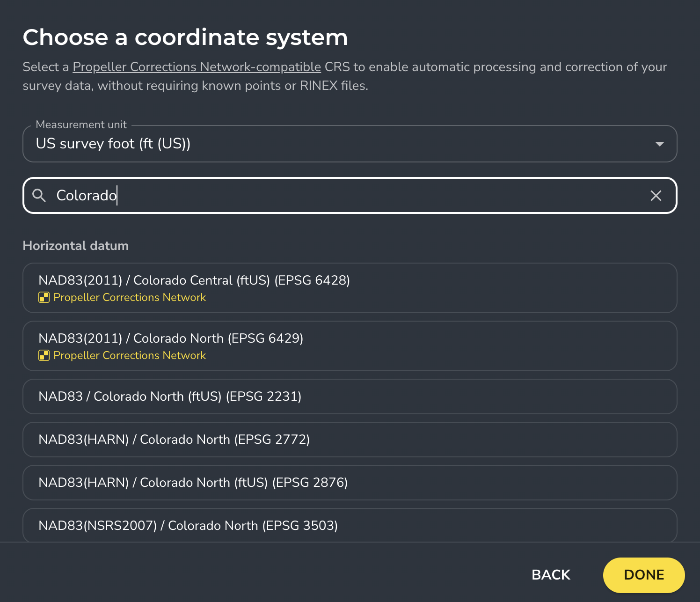This screenshot has height=602, width=700.
Task: Pick NAD83(NSRS2007) Colorado North EPSG 3503
Action: click(x=350, y=525)
